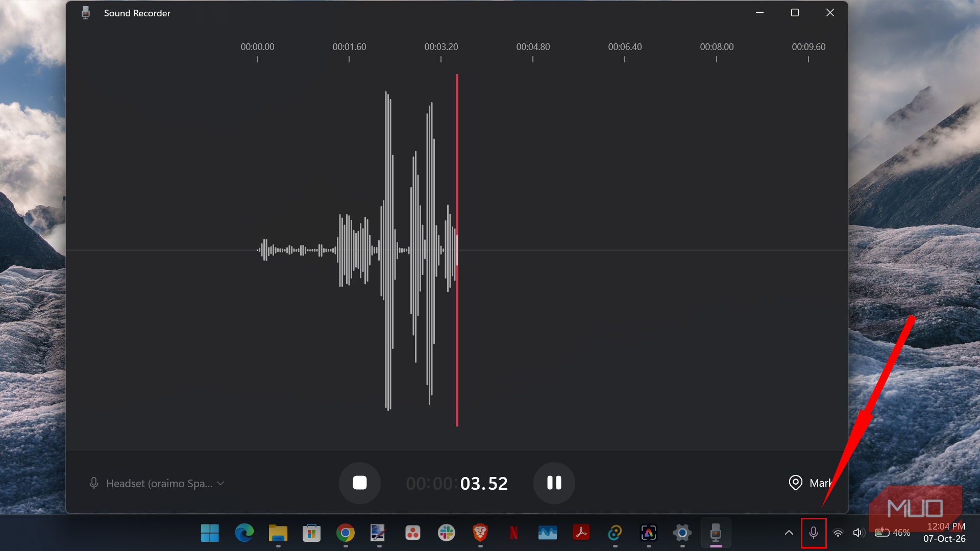
Task: Click the 00:06.40 timeline marker
Action: coord(625,47)
